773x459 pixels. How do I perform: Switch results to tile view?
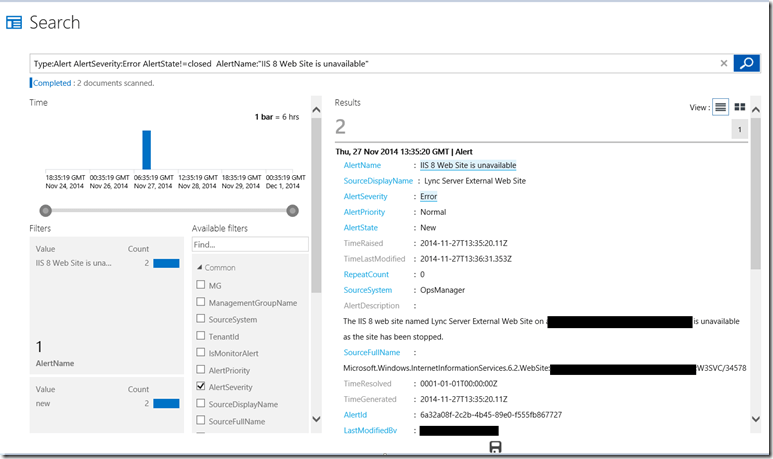point(740,107)
